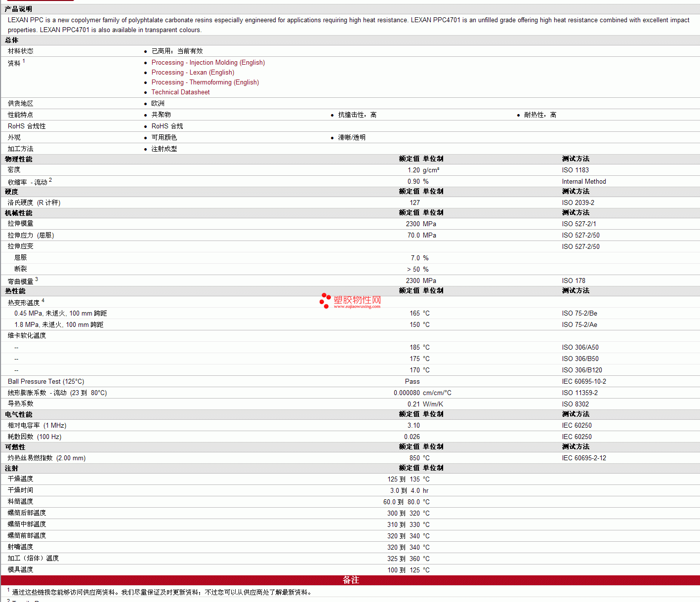Screen dimensions: 700x602
Task: Click the 注射成型 processing method
Action: click(x=164, y=149)
